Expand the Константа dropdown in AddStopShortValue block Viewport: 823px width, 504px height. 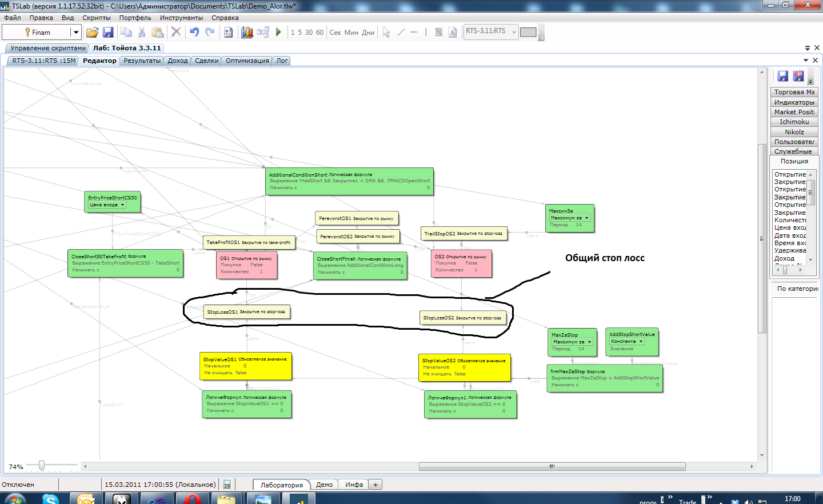(x=641, y=341)
